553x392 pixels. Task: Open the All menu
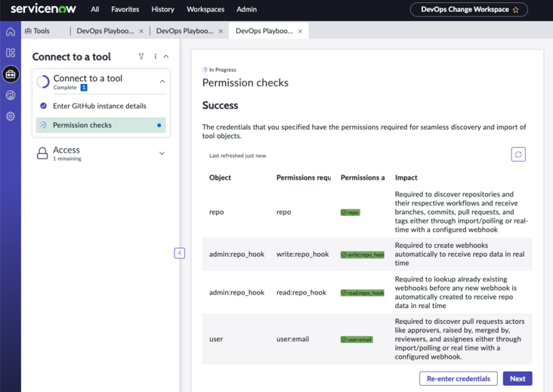point(95,10)
